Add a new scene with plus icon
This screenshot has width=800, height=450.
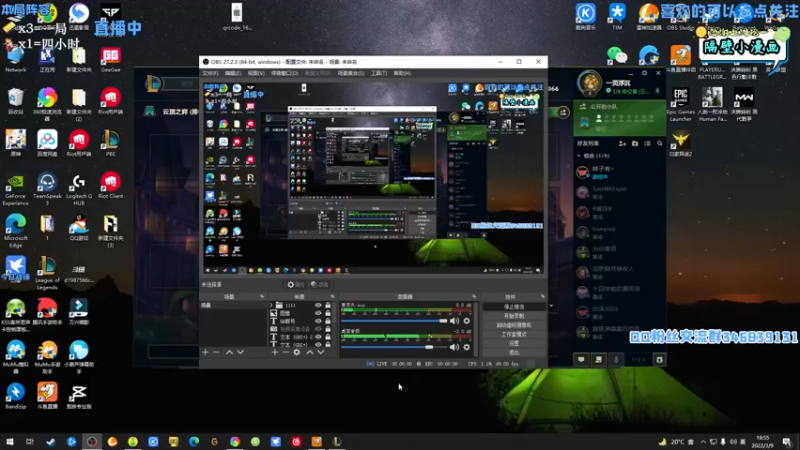[x=206, y=352]
